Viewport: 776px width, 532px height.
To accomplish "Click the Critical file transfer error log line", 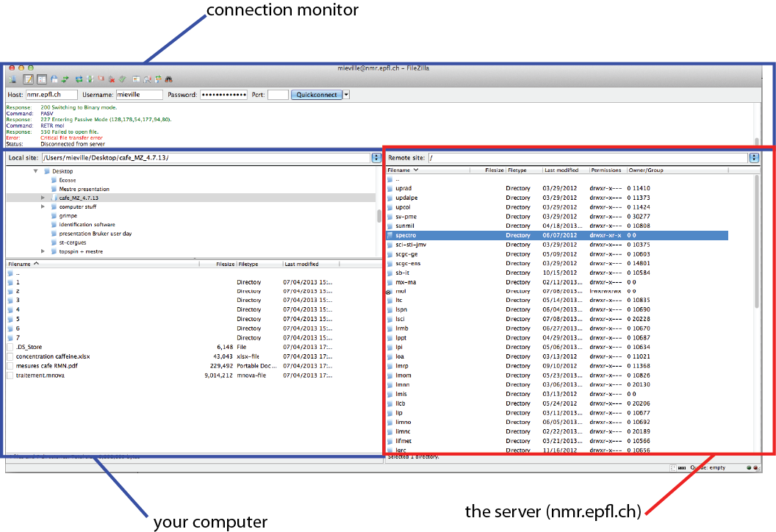I will click(71, 138).
